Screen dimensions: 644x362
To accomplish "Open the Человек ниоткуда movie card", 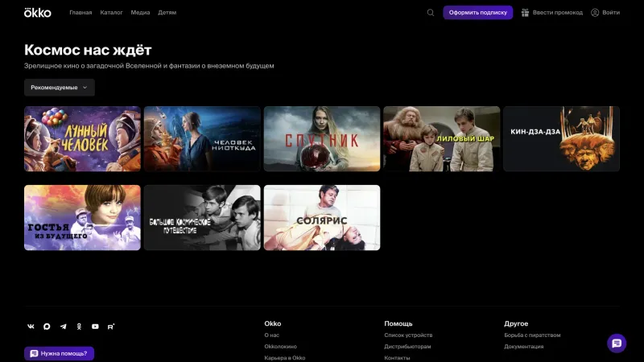I will point(202,138).
